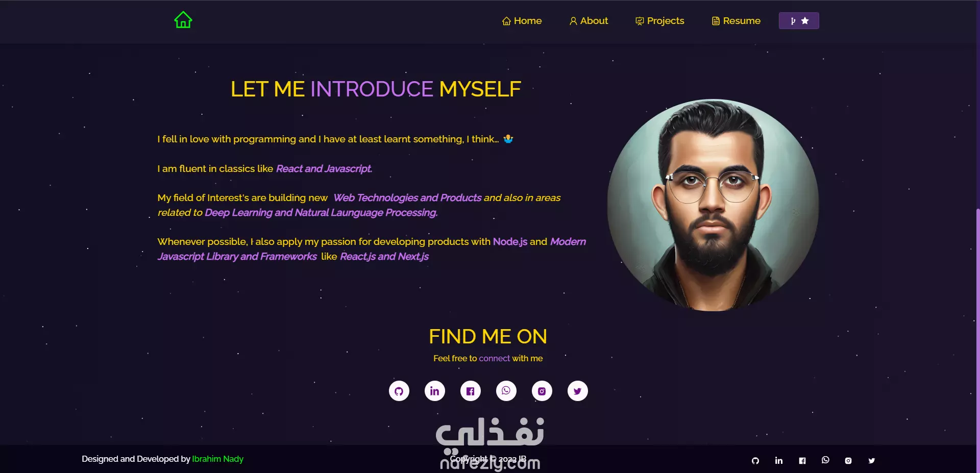Click the footer Instagram icon

tap(848, 461)
